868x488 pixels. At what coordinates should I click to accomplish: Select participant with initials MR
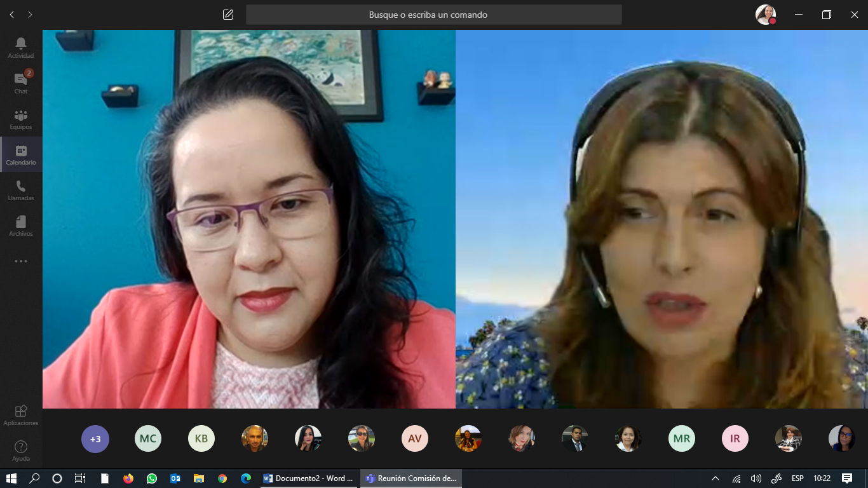pyautogui.click(x=682, y=438)
